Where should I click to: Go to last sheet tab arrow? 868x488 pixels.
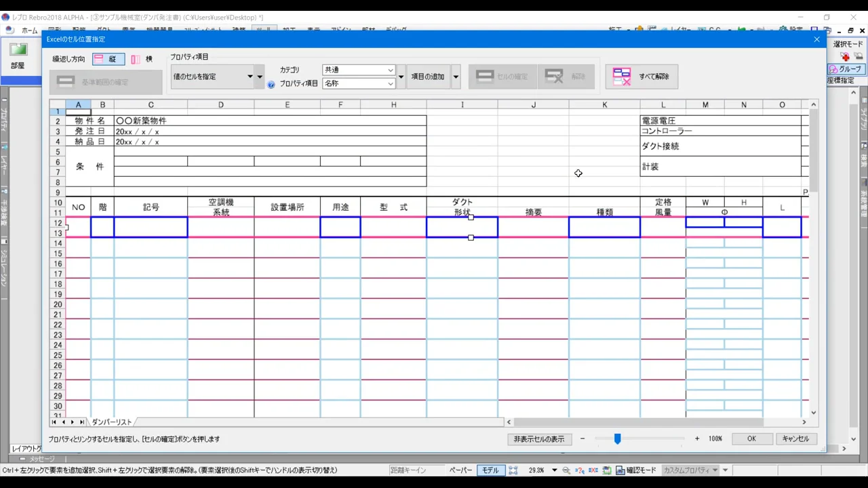pyautogui.click(x=81, y=422)
